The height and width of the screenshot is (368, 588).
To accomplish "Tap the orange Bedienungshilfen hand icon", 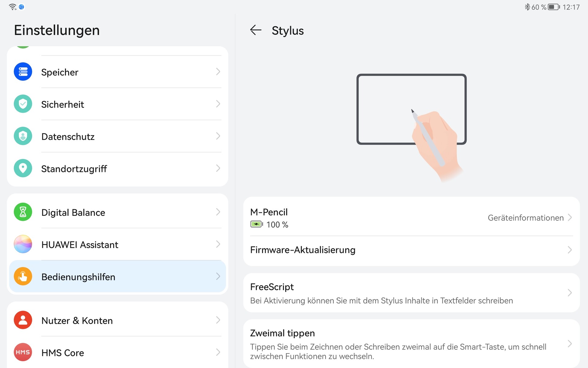I will (x=23, y=277).
